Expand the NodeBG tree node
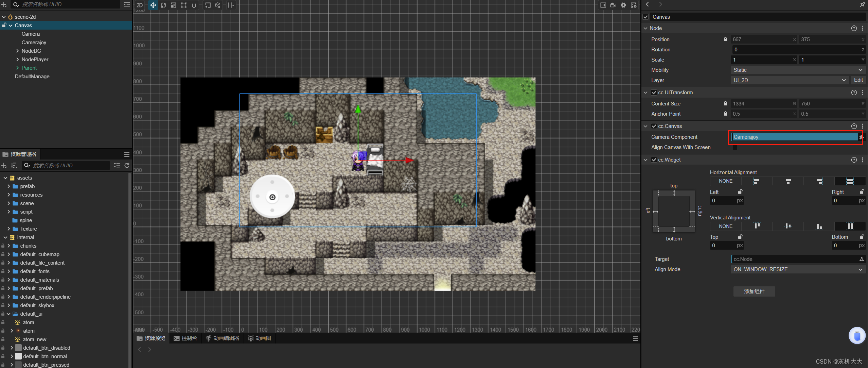The height and width of the screenshot is (368, 868). 17,51
